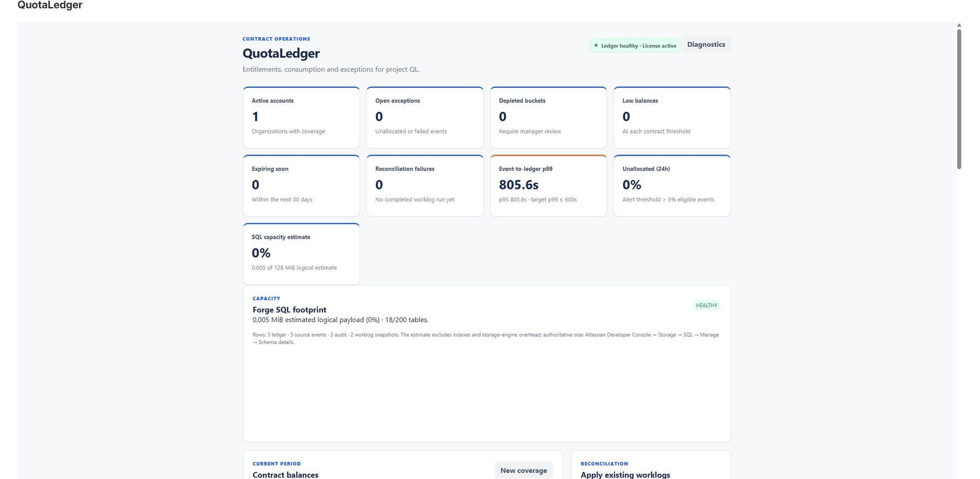Click the Unallocated (24h) label

point(646,169)
